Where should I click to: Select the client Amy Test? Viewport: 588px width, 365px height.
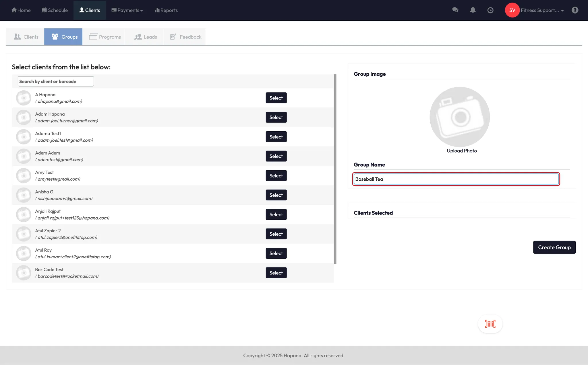pyautogui.click(x=276, y=176)
